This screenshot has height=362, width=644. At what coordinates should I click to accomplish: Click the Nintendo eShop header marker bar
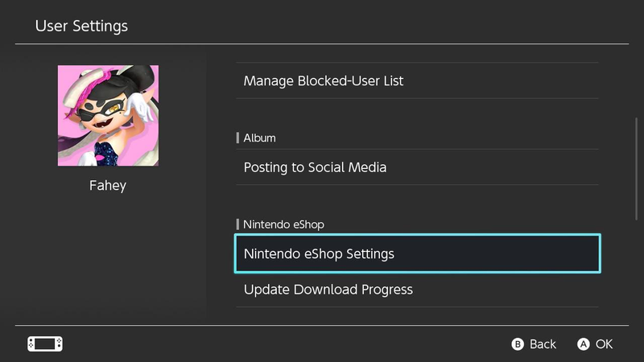pyautogui.click(x=237, y=224)
